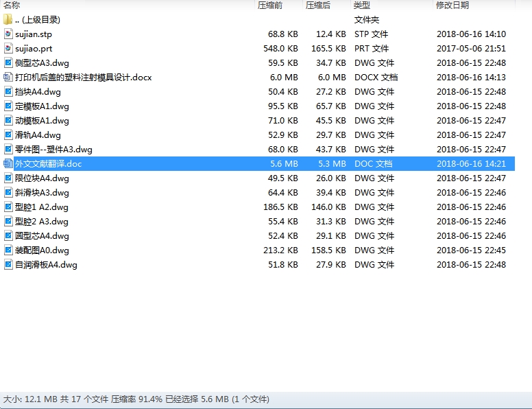Click the 限位块A4.dwg file icon

point(8,178)
